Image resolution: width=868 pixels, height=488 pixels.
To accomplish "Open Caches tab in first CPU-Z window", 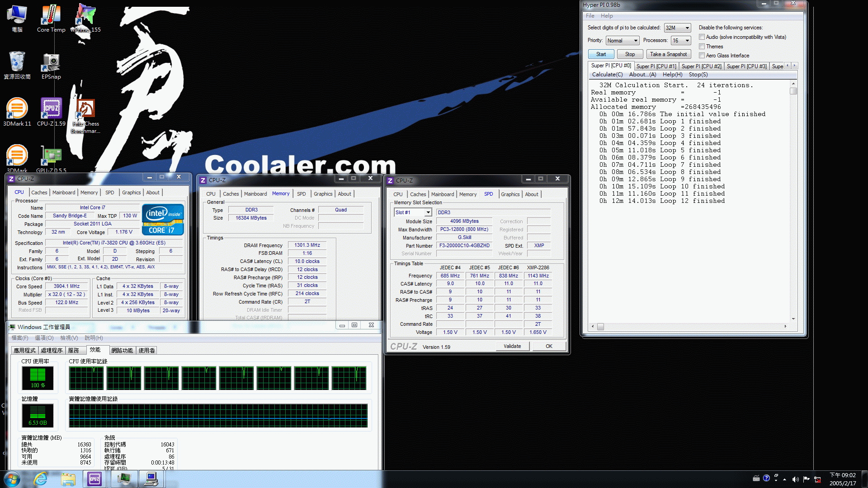I will (x=39, y=192).
